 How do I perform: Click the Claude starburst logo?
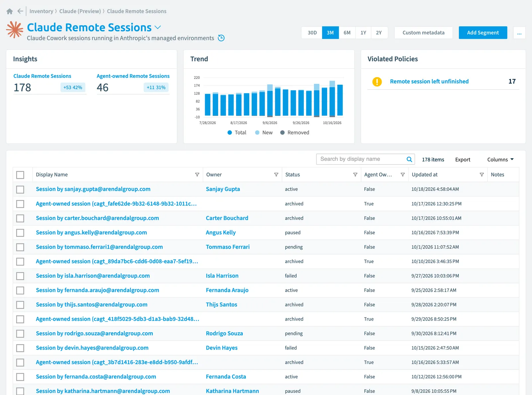tap(15, 30)
